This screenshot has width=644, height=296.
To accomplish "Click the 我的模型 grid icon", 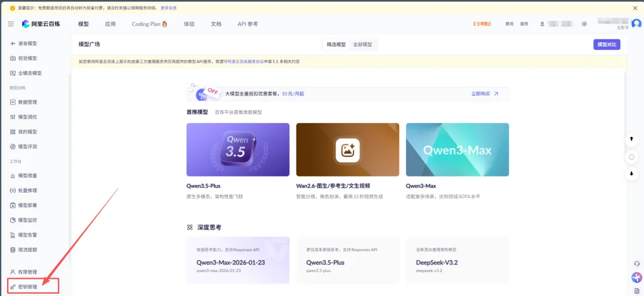I will (13, 131).
